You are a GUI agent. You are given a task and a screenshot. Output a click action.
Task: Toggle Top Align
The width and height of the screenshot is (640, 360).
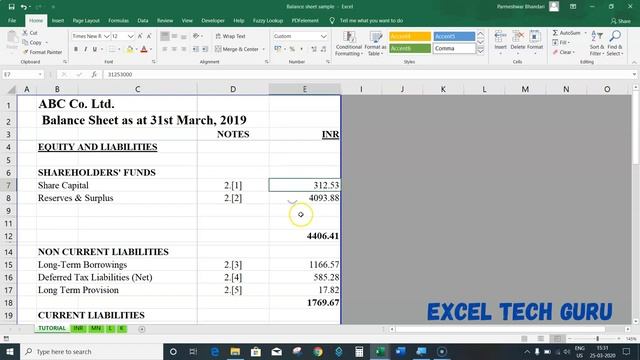pos(164,36)
